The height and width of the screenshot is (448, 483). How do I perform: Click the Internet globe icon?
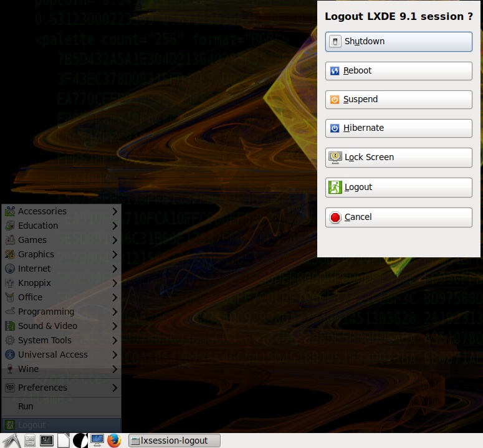tap(10, 269)
